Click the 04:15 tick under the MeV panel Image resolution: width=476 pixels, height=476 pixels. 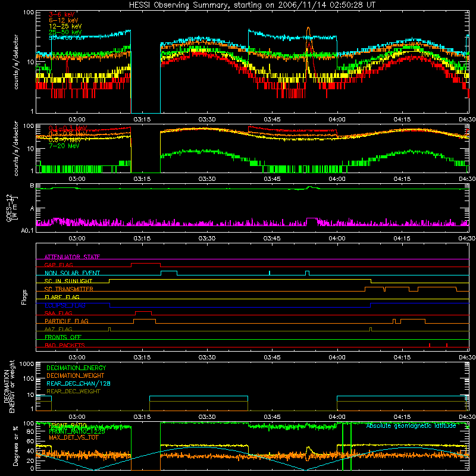(402, 179)
